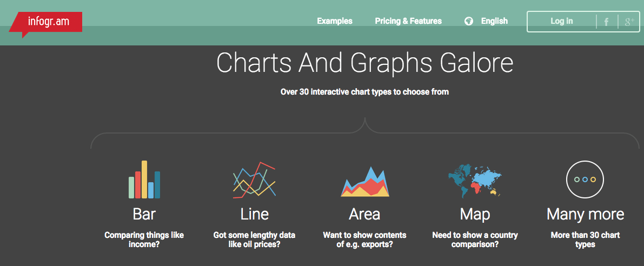Click the Map heading text
This screenshot has width=644, height=266.
tap(475, 214)
